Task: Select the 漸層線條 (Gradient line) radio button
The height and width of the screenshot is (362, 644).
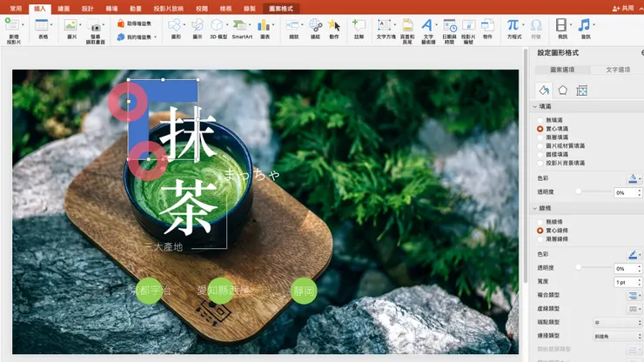Action: [x=540, y=239]
